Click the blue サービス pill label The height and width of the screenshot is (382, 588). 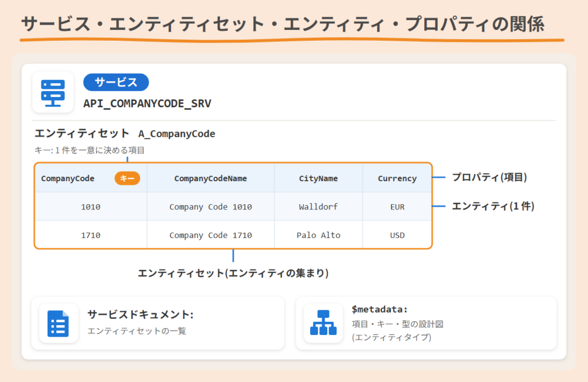(116, 83)
